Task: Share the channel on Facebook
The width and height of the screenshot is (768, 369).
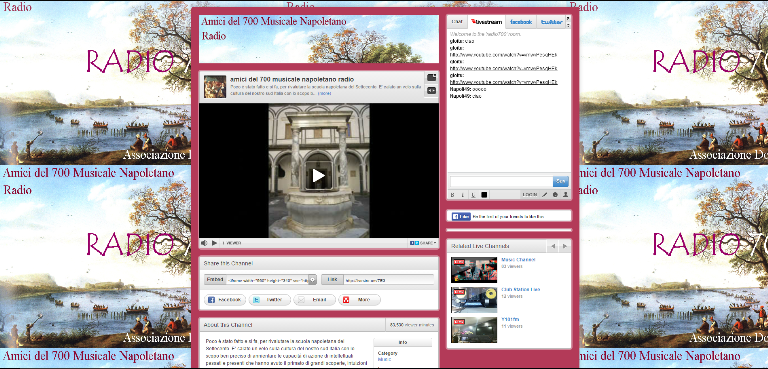Action: pyautogui.click(x=225, y=299)
